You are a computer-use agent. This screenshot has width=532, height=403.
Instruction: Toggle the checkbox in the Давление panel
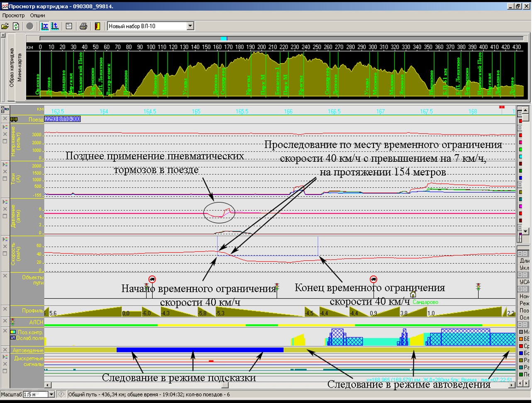tap(5, 216)
